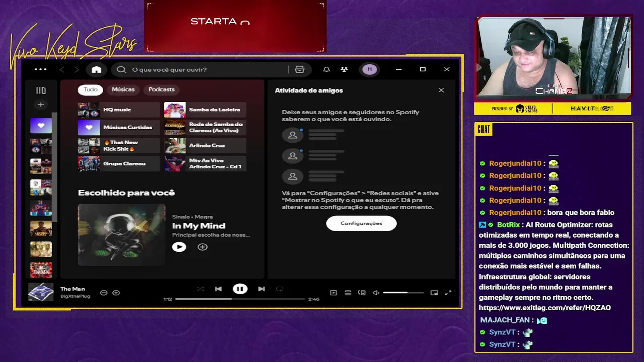Viewport: 644px width, 362px height.
Task: Open connect to a device
Action: coord(362,293)
